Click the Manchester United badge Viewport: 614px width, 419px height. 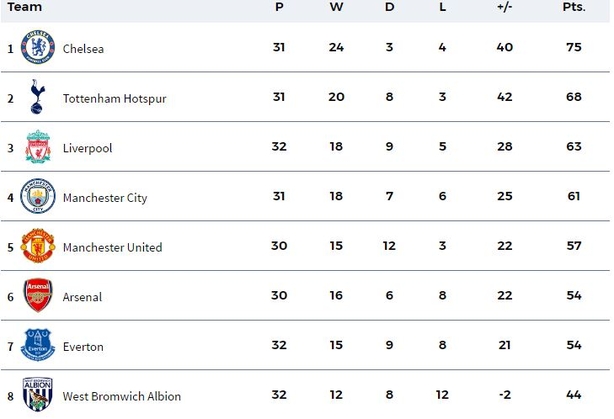[x=38, y=246]
